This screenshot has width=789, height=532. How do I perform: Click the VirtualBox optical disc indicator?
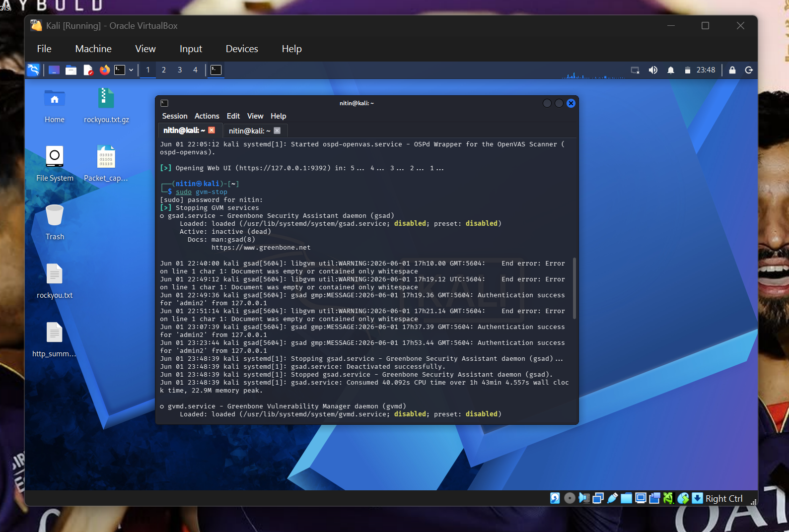point(570,498)
